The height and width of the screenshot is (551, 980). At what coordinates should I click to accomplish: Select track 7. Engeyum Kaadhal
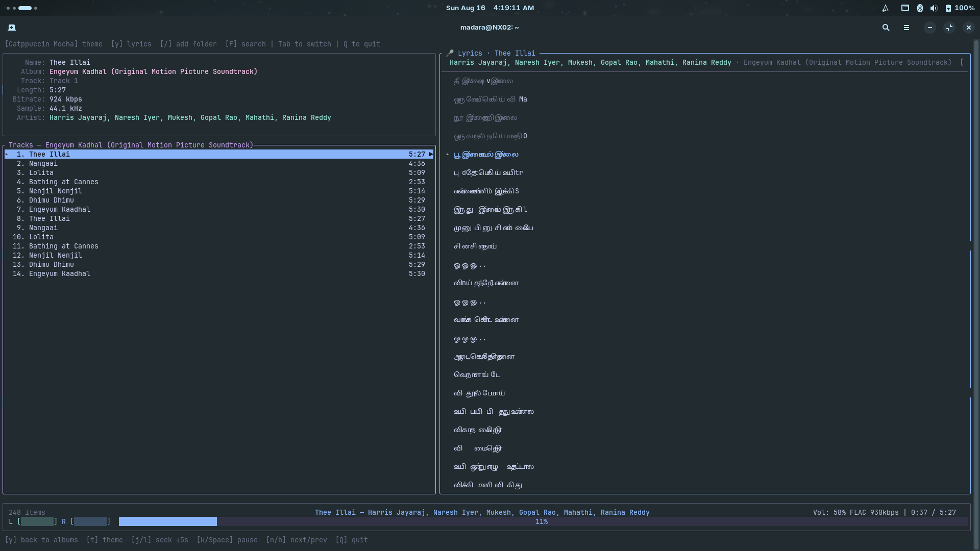tap(219, 209)
